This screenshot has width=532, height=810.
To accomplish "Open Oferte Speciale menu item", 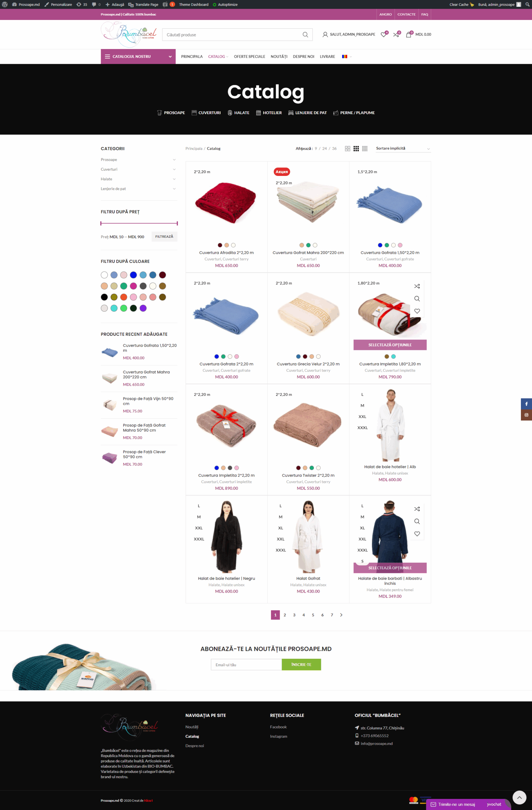I will [x=249, y=57].
